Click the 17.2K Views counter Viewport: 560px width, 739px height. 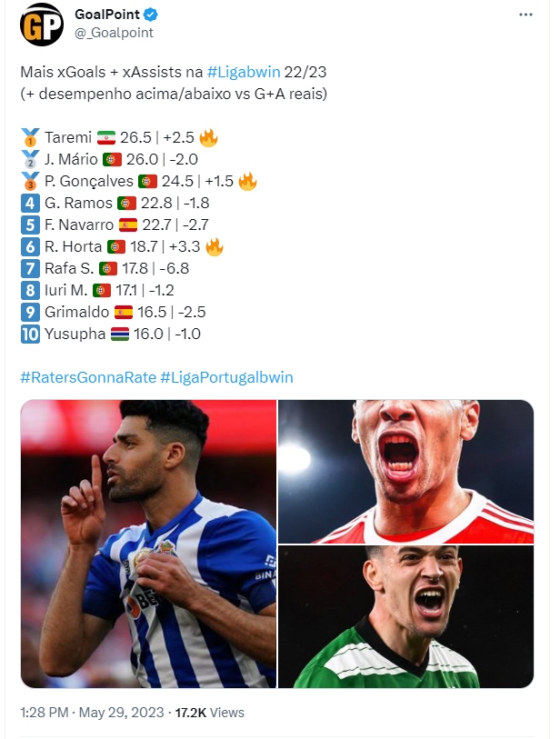tap(209, 713)
